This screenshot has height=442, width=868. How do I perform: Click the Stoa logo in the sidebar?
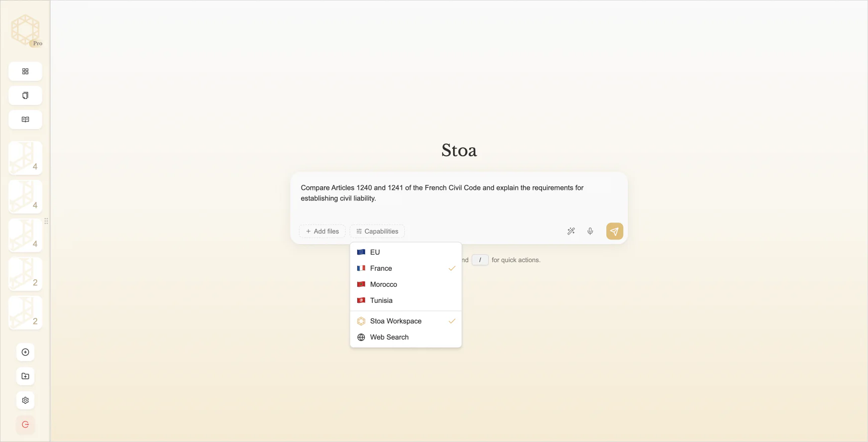(x=25, y=30)
